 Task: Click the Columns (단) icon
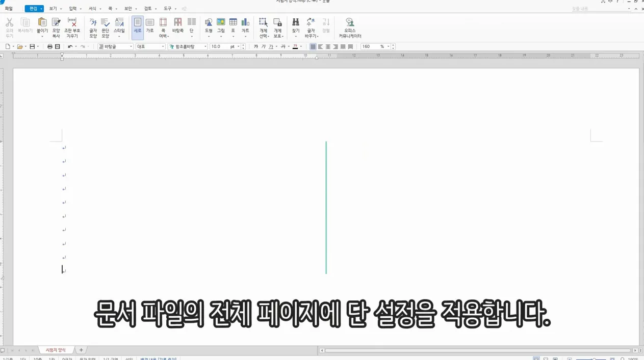[192, 22]
